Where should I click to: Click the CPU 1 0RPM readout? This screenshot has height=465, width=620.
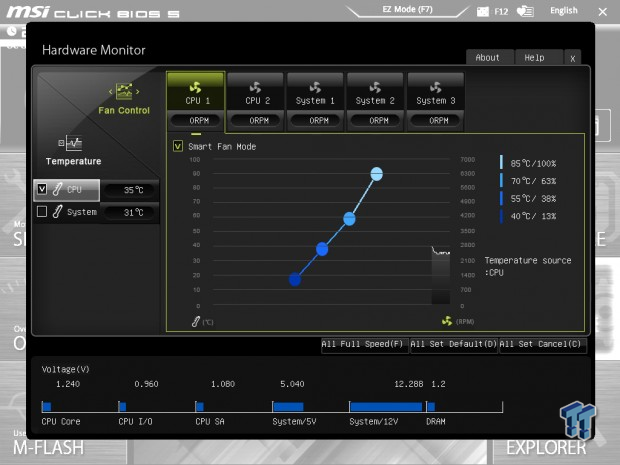(196, 121)
